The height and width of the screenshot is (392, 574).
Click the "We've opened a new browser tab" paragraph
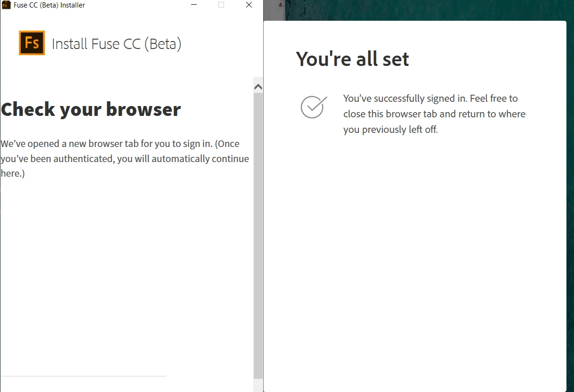(125, 159)
